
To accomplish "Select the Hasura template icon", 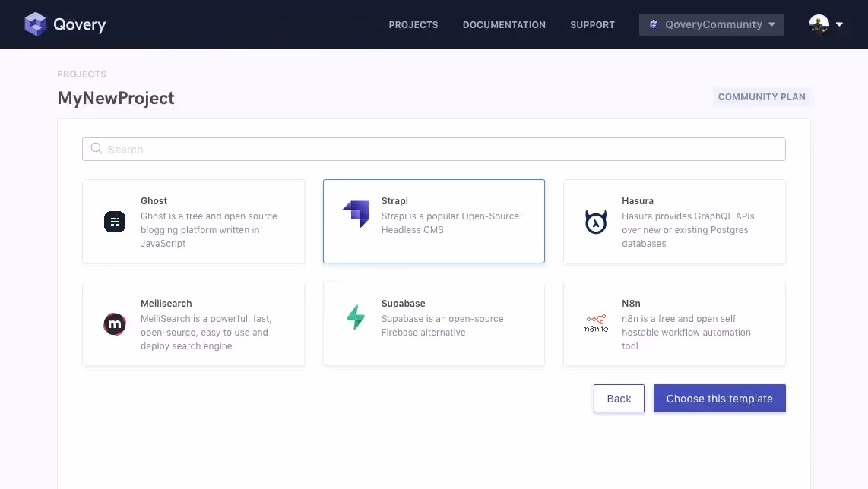I will 596,222.
